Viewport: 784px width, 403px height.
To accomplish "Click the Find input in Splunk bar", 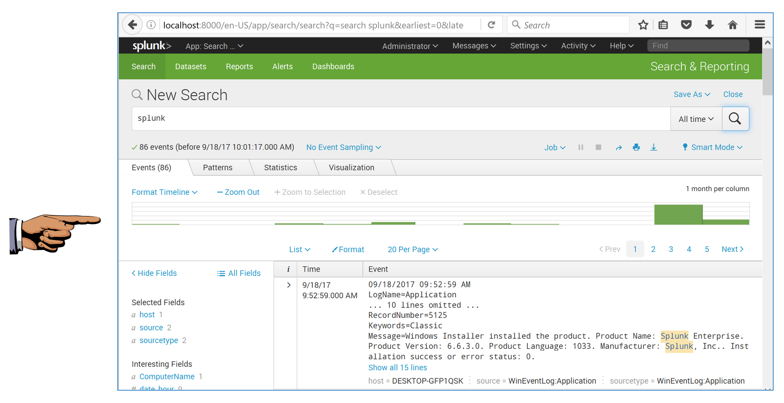I will (698, 46).
